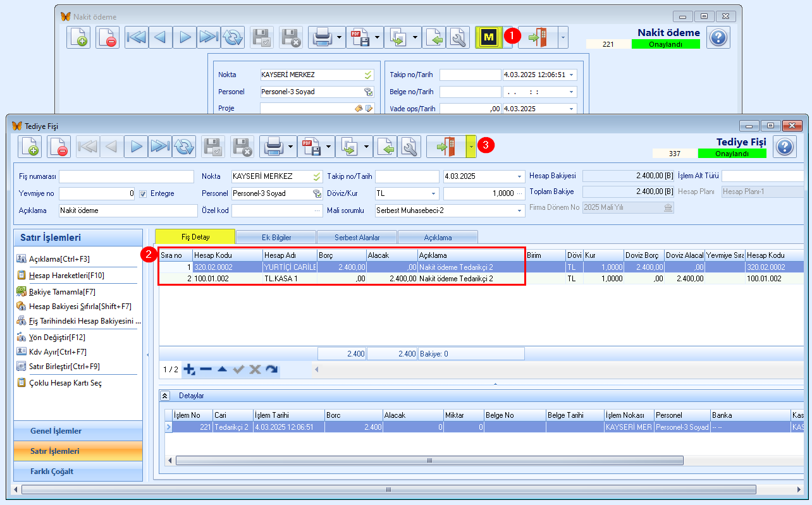This screenshot has height=505, width=812.
Task: Open the Serbest Alanlar tab
Action: [357, 237]
